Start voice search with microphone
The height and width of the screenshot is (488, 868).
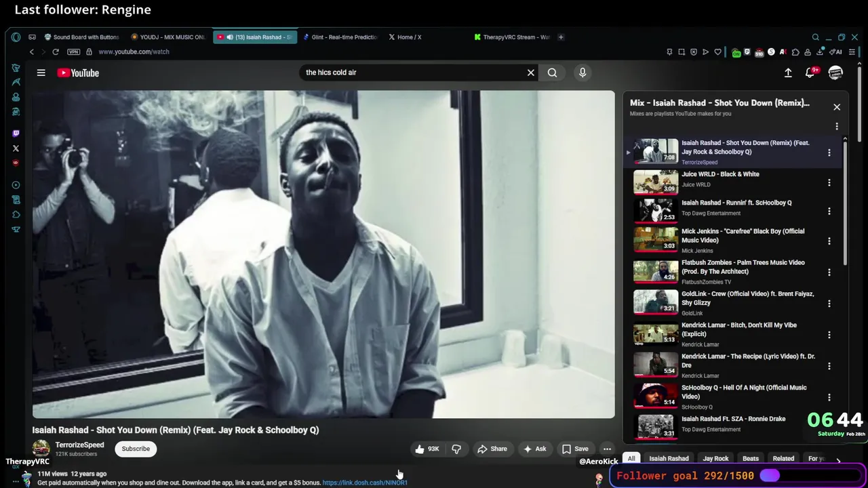[583, 73]
